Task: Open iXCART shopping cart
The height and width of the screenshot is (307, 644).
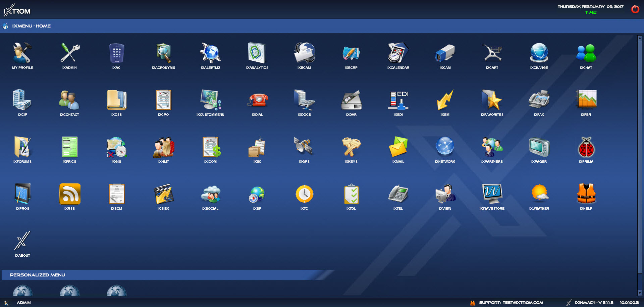Action: tap(492, 53)
